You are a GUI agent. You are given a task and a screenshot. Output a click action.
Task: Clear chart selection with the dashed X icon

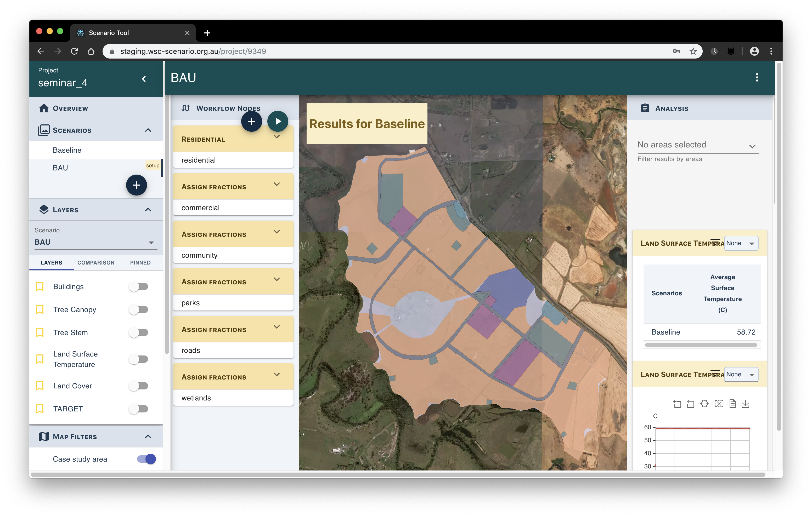click(719, 404)
